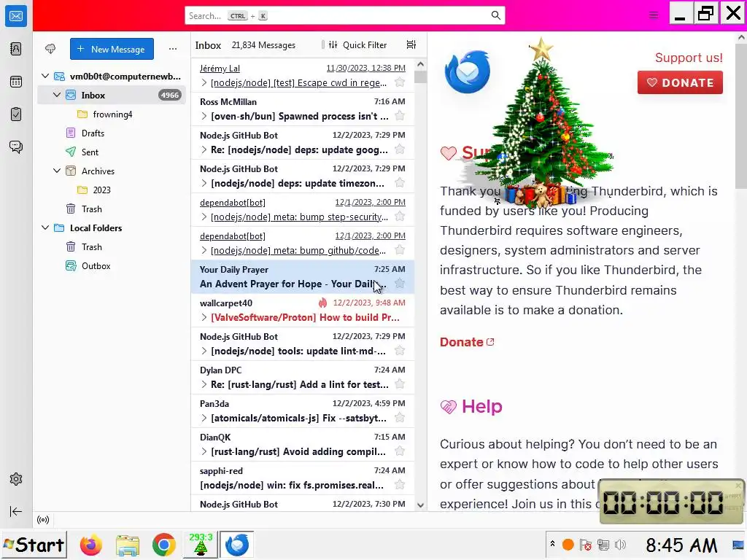This screenshot has width=747, height=560.
Task: Open folder pane options (three dots)
Action: (173, 49)
